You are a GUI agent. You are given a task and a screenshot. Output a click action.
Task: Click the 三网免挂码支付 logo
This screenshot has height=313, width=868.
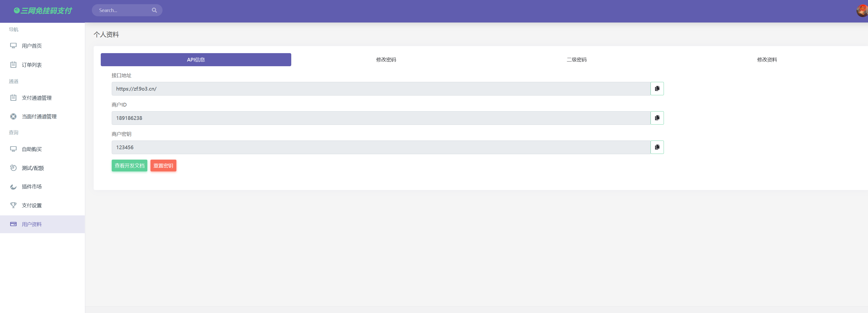[43, 11]
